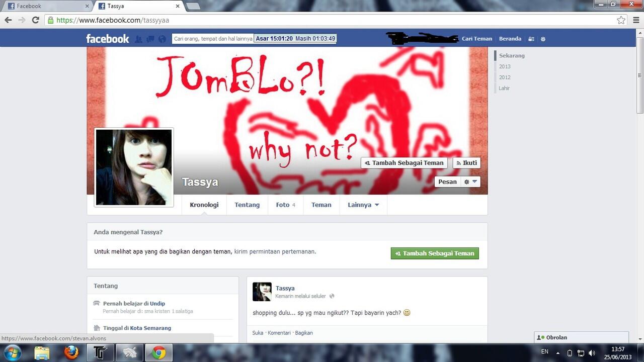Click the Tassya post author name
The width and height of the screenshot is (644, 362).
[285, 288]
